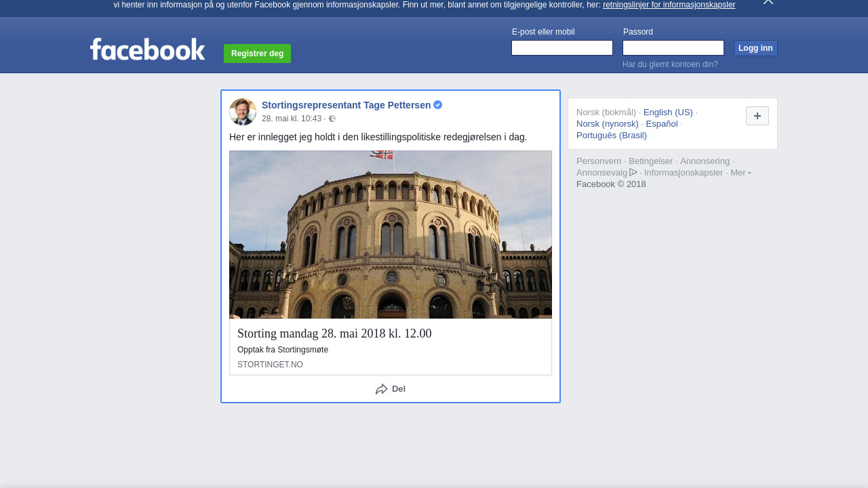Click the Facebook logo
This screenshot has height=488, width=868.
point(147,49)
